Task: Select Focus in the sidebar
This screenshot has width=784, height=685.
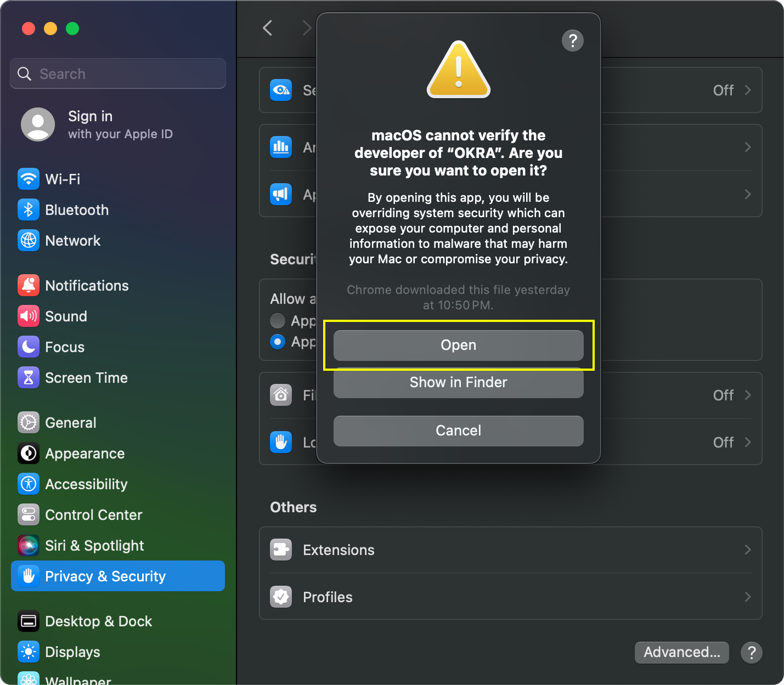Action: point(118,347)
